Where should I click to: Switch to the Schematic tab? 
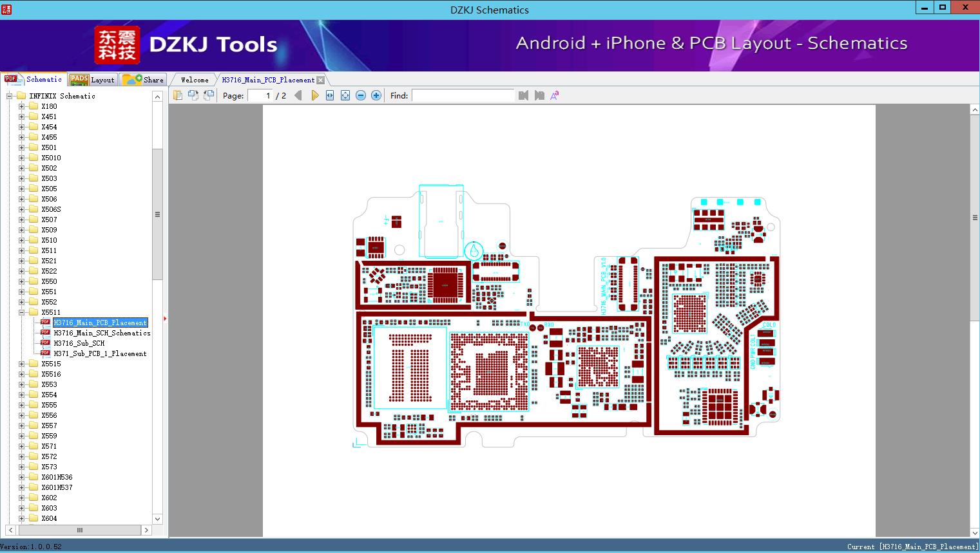[34, 79]
